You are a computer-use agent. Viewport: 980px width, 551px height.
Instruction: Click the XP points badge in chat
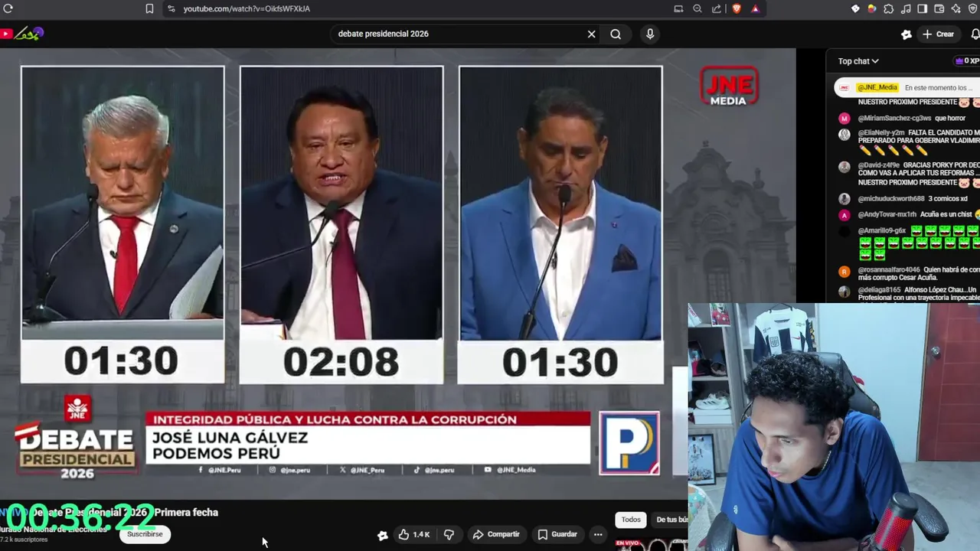[x=967, y=60]
